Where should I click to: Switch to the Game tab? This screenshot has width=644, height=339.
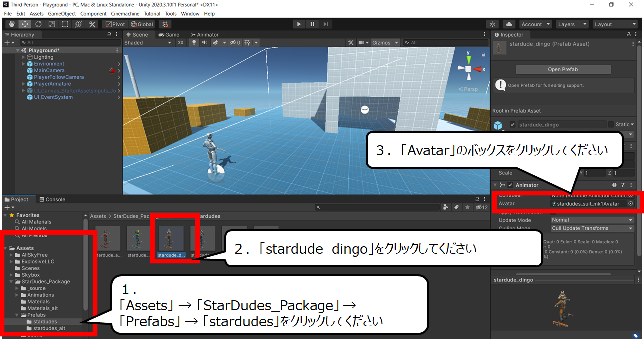(x=169, y=35)
